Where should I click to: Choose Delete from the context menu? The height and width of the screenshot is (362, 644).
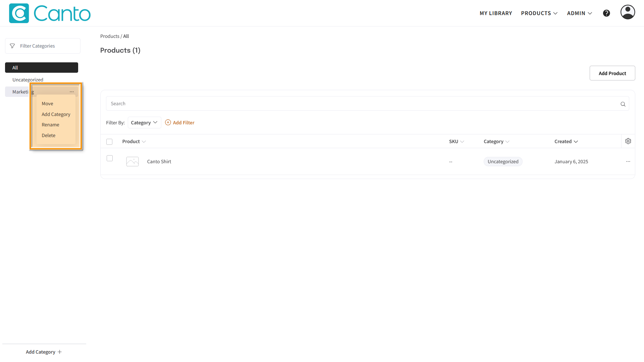pyautogui.click(x=49, y=135)
